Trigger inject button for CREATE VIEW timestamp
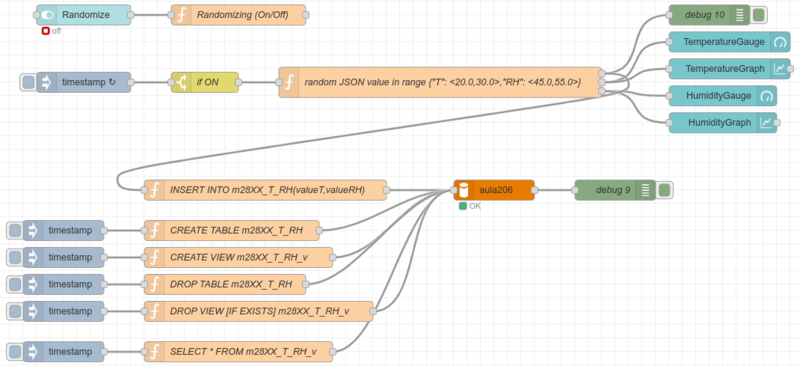 click(15, 257)
